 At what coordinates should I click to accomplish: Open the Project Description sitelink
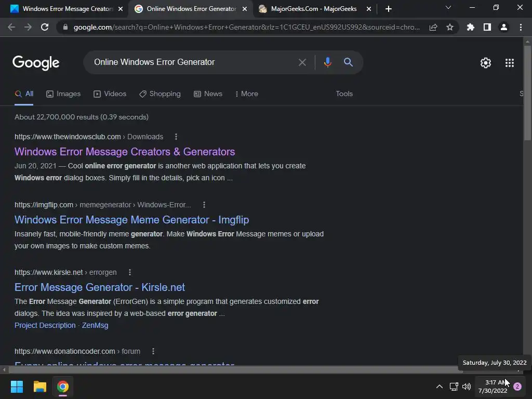pyautogui.click(x=45, y=325)
